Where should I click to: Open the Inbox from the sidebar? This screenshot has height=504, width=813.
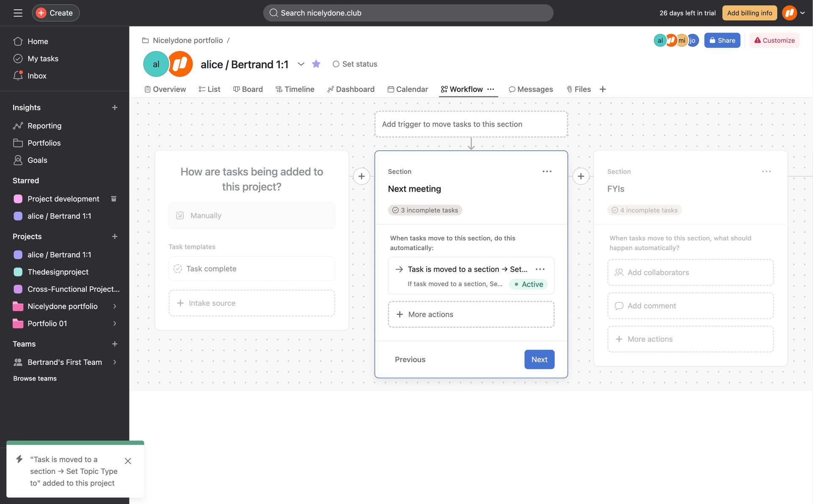click(37, 76)
